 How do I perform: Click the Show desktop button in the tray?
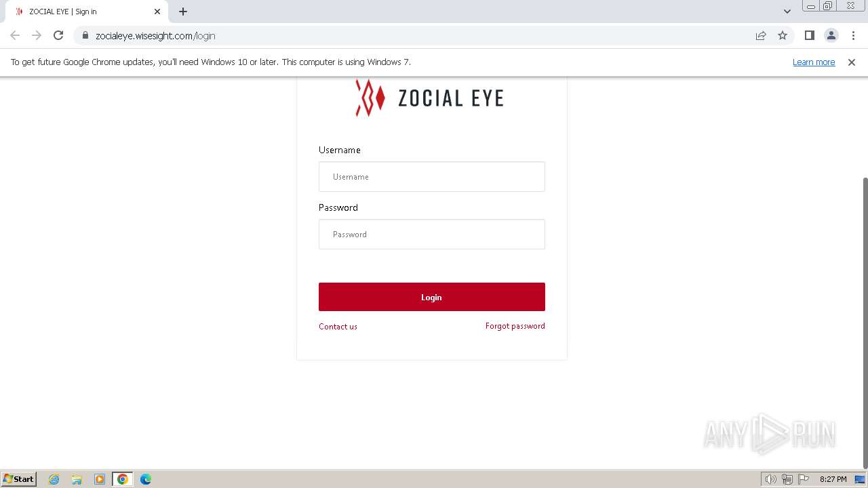[x=860, y=479]
